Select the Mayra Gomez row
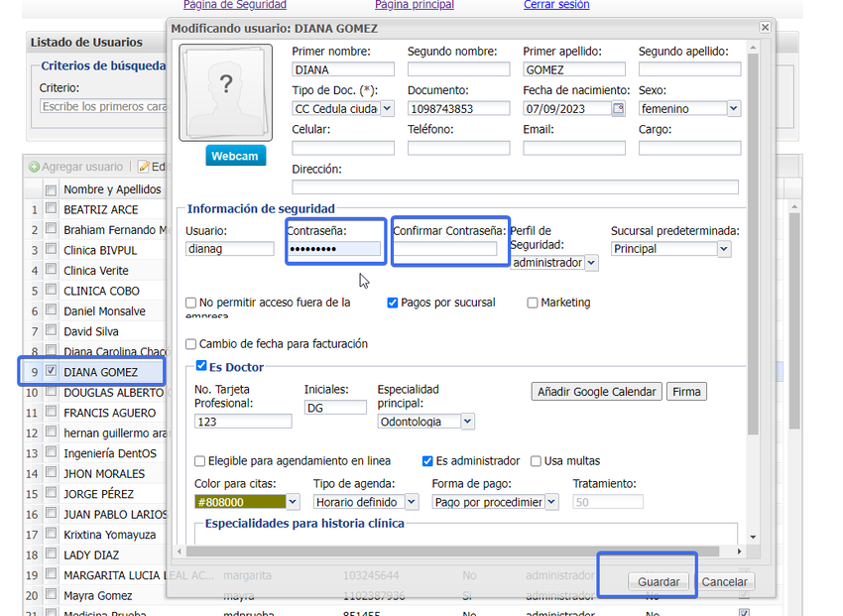The image size is (843, 616). click(x=98, y=595)
